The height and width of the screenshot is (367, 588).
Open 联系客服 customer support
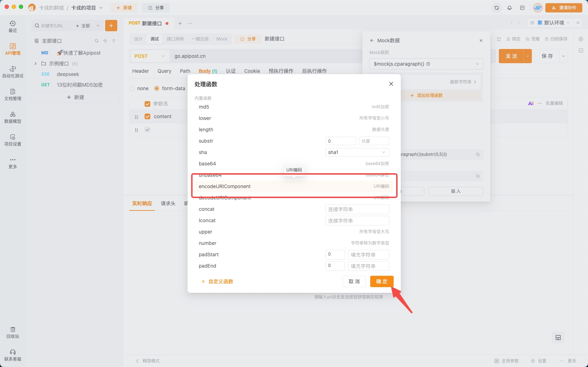pyautogui.click(x=13, y=355)
